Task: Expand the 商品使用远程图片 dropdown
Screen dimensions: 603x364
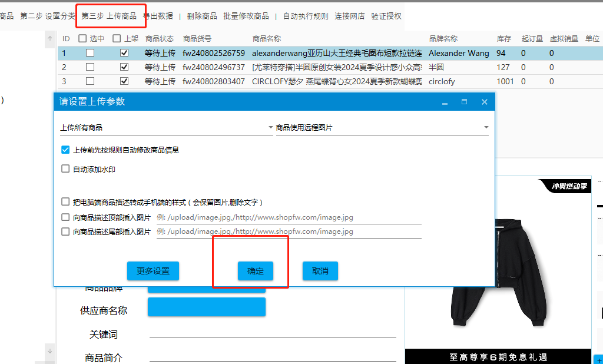Action: coord(382,127)
